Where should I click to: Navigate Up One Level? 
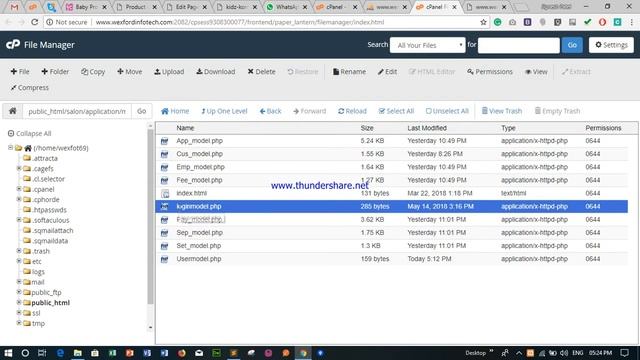(224, 111)
